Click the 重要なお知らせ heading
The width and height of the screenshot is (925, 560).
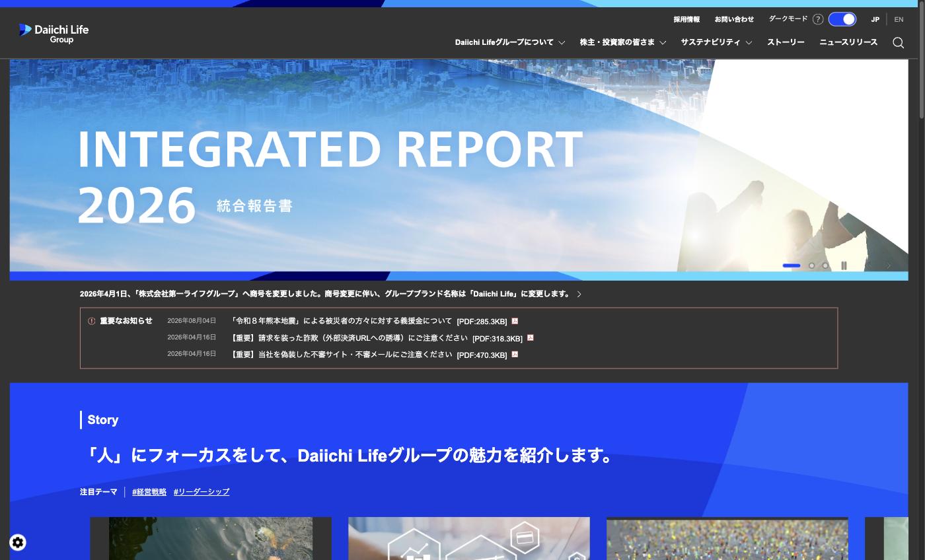tap(126, 321)
